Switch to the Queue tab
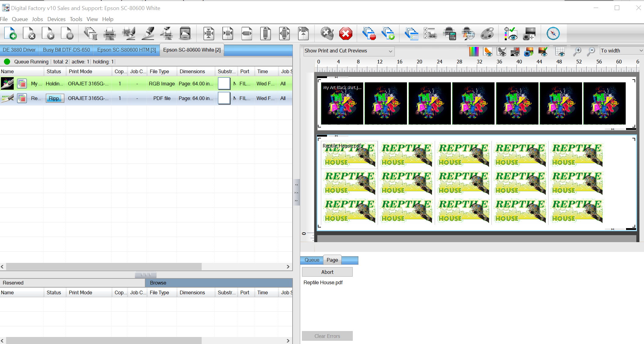 pos(312,260)
